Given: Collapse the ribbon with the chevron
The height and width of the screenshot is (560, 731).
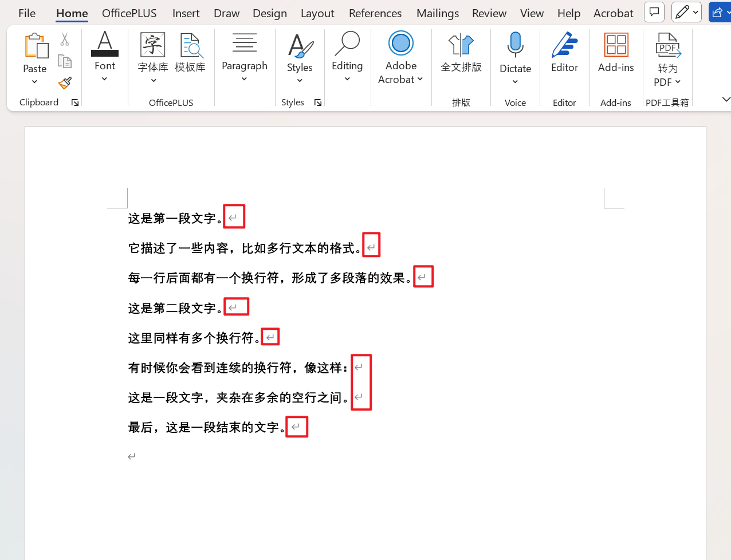Looking at the screenshot, I should click(725, 100).
